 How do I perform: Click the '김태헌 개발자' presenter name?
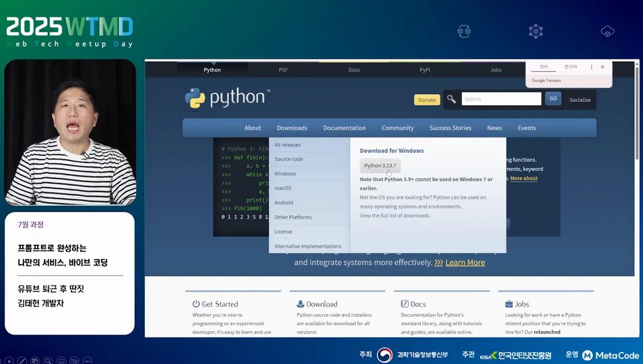click(x=41, y=303)
